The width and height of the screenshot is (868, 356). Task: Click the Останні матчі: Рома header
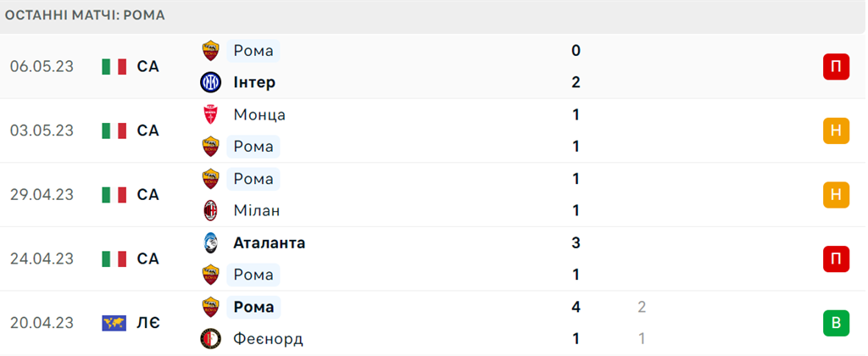coord(85,15)
